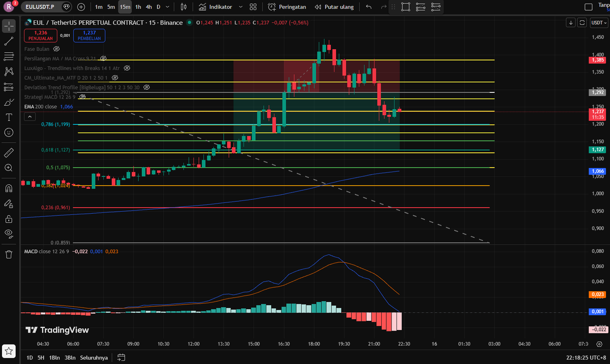Activate the zoom in tool
Viewport: 610px width, 364px height.
[x=9, y=168]
